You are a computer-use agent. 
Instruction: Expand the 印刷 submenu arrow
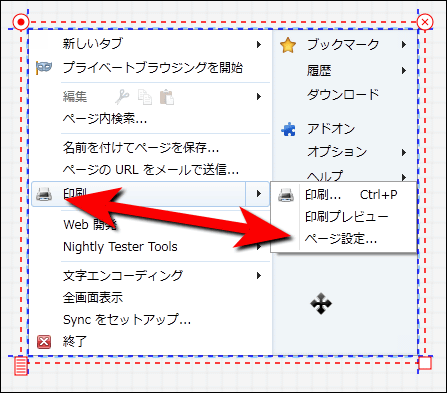pyautogui.click(x=259, y=193)
